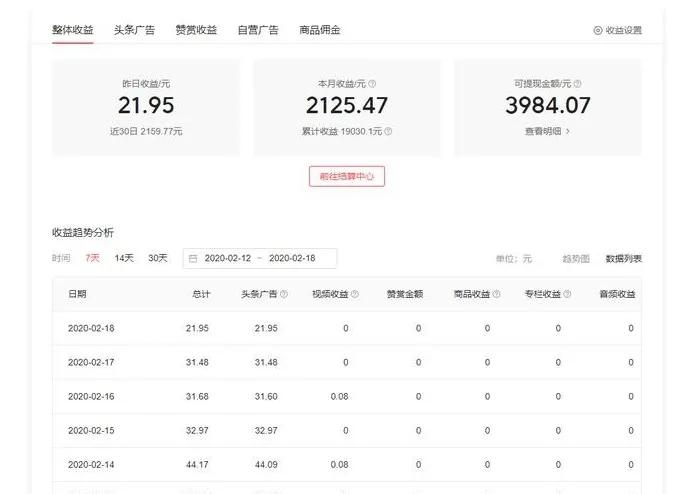Screen dimensions: 685x494
Task: Click help icon beside 专栏收益 column header
Action: [x=567, y=294]
